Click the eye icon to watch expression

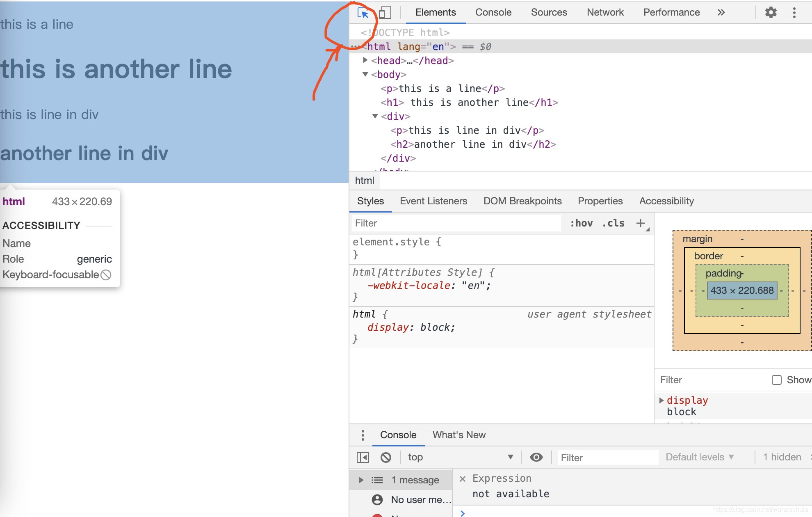pyautogui.click(x=536, y=457)
